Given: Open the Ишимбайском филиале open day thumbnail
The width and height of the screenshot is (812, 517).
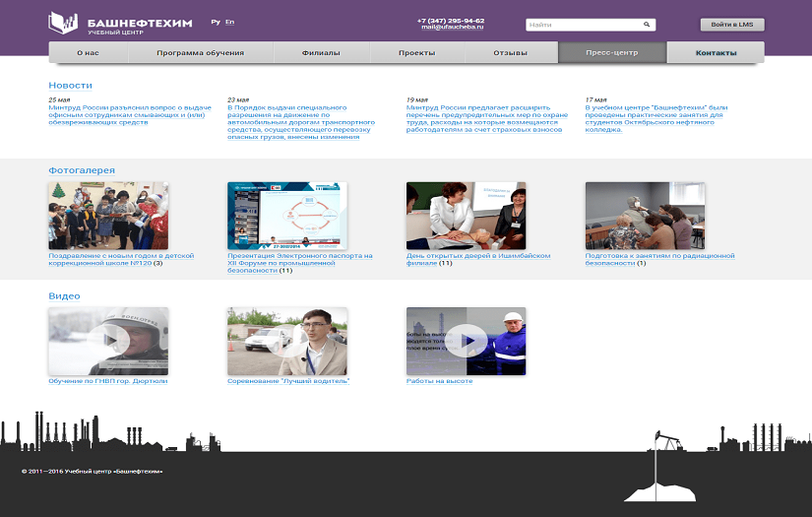Looking at the screenshot, I should point(467,216).
